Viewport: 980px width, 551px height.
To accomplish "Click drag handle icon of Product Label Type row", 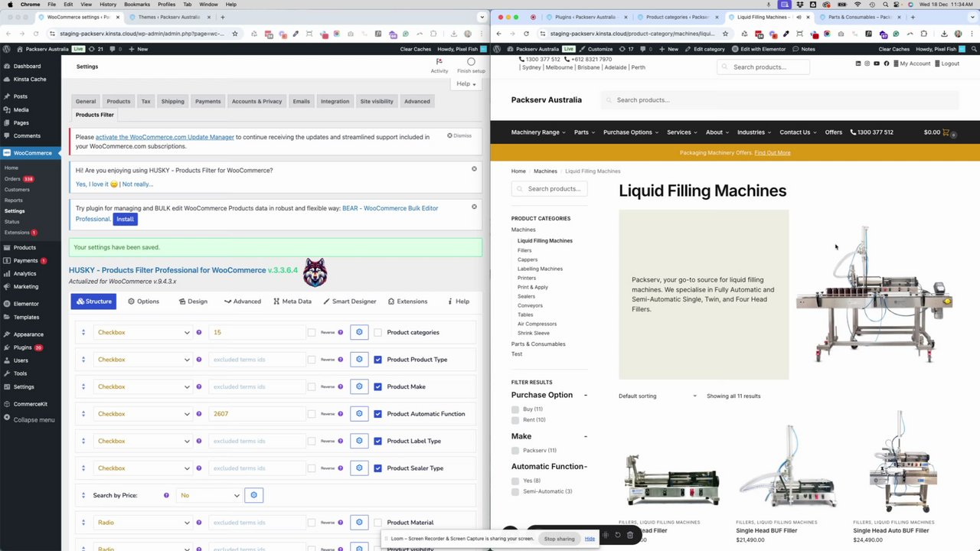I will (83, 441).
